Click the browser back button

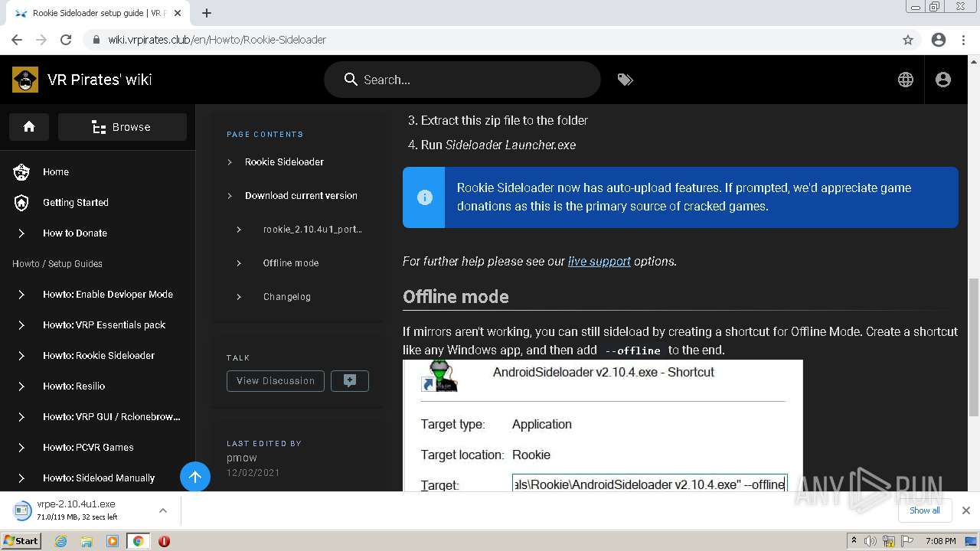pos(17,40)
